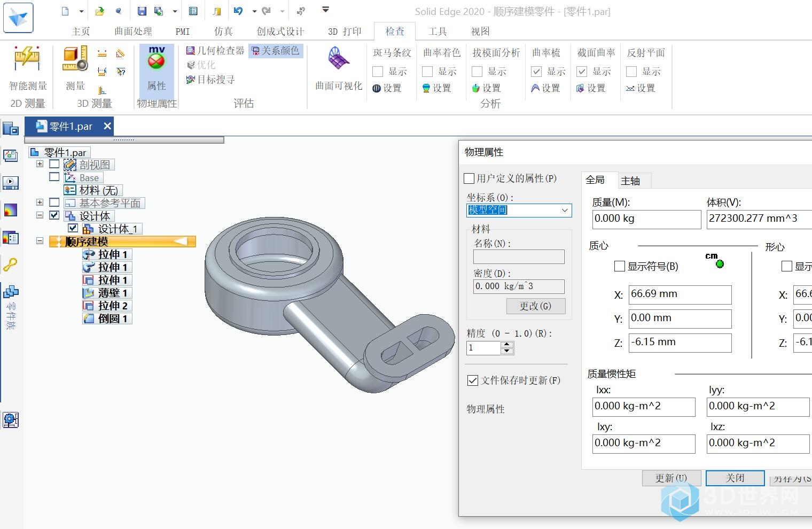Open 截面曲率 section curvature 设置

pos(591,88)
